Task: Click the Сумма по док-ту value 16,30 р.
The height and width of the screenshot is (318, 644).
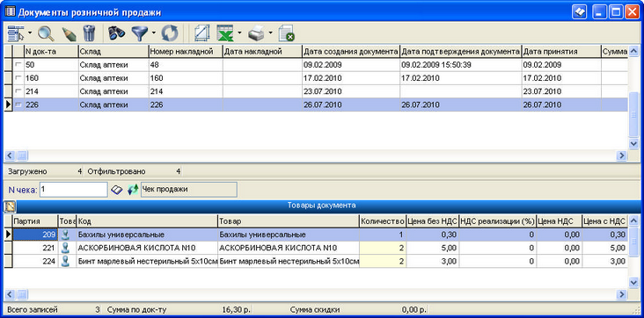Action: coord(236,310)
